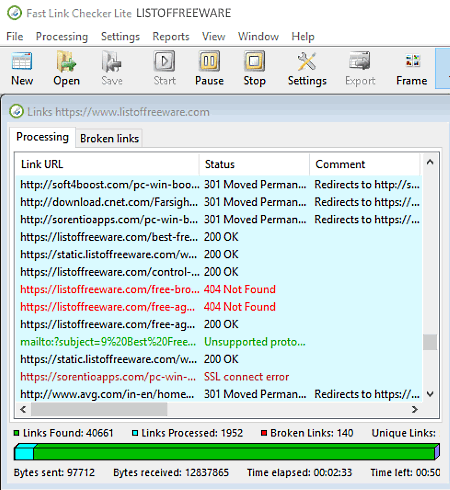Screen dimensions: 450x490
Task: Open the Settings menu
Action: 120,36
